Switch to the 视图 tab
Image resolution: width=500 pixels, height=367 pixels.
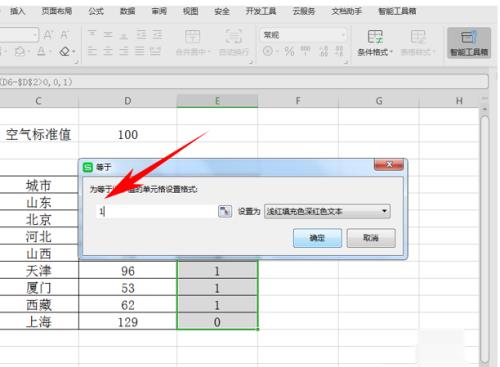coord(191,11)
